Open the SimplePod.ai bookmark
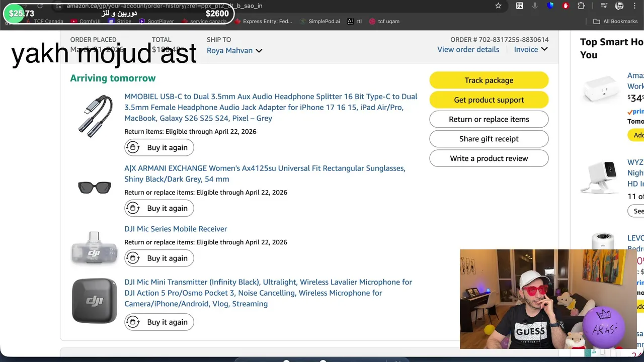 (320, 21)
